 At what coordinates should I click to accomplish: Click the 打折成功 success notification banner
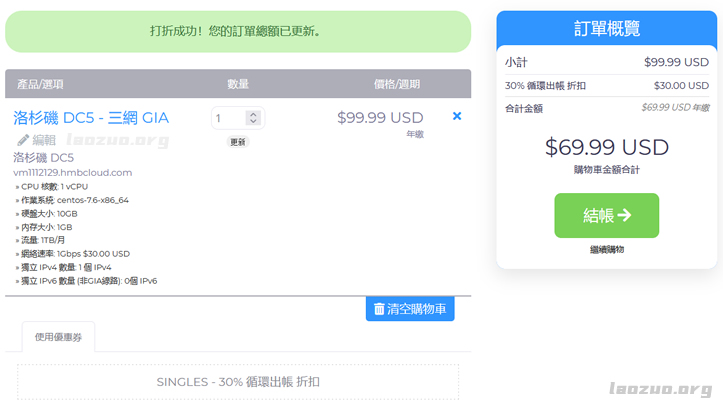click(238, 31)
